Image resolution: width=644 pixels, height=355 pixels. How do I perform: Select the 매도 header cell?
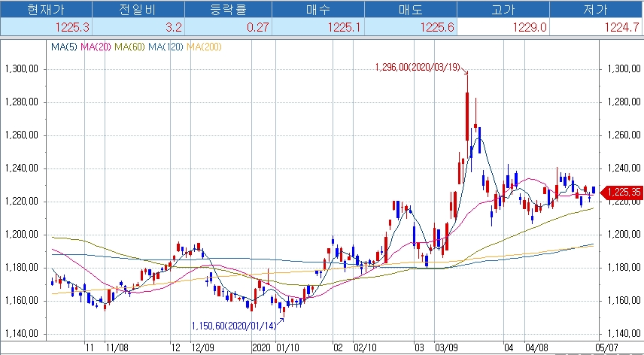click(x=412, y=10)
